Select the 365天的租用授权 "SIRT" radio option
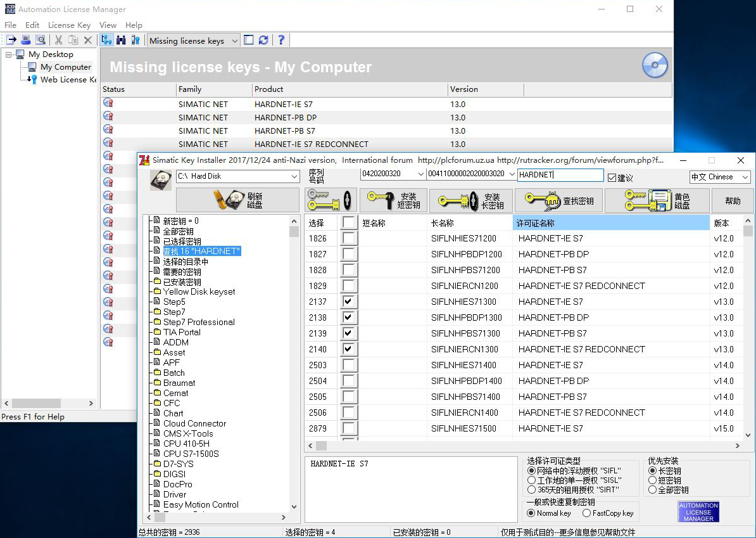Viewport: 756px width, 538px height. pyautogui.click(x=531, y=490)
